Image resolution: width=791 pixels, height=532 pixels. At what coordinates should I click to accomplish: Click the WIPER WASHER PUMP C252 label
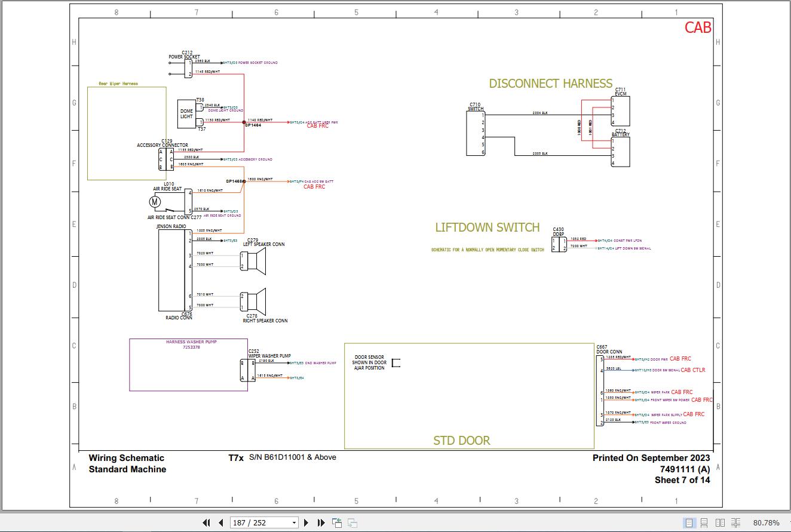269,353
